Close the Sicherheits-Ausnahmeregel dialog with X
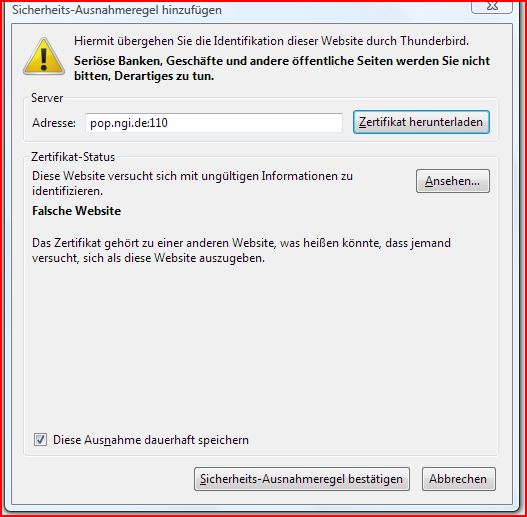Screen dimensions: 527x517 coord(492,6)
